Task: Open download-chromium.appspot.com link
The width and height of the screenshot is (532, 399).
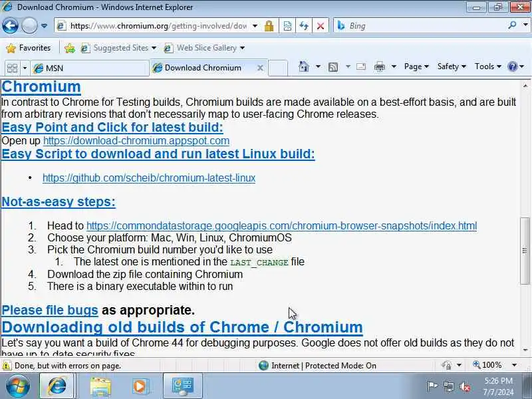Action: 136,141
